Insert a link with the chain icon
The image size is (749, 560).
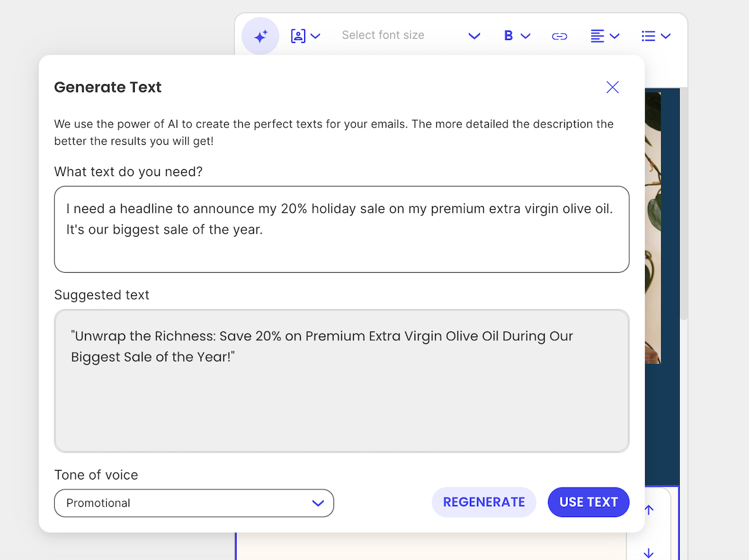(x=559, y=36)
